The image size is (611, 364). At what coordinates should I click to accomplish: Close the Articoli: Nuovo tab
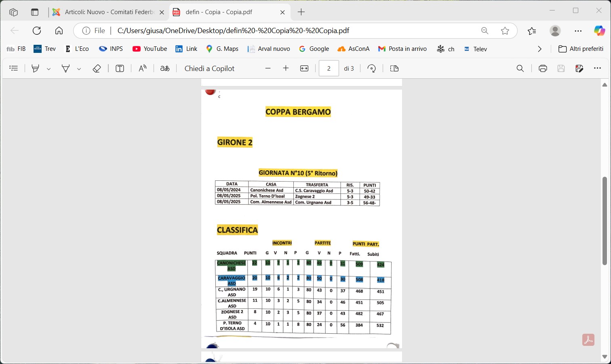pos(162,13)
